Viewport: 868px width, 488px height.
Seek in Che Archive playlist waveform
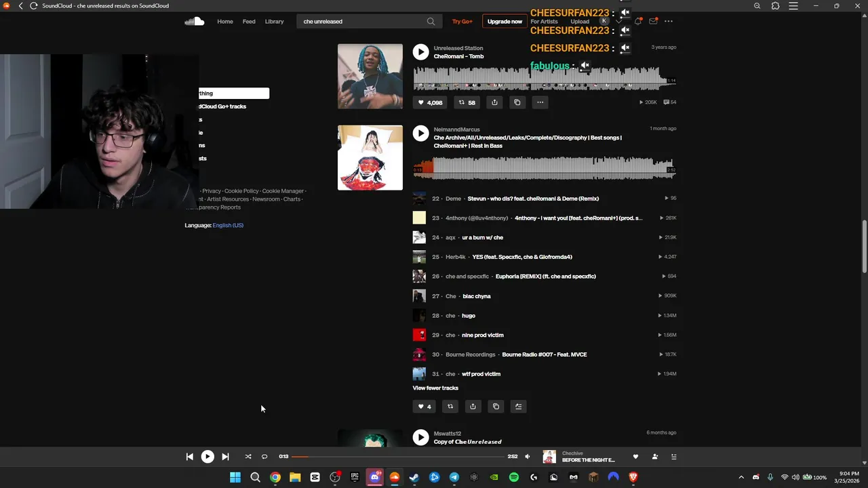[544, 167]
